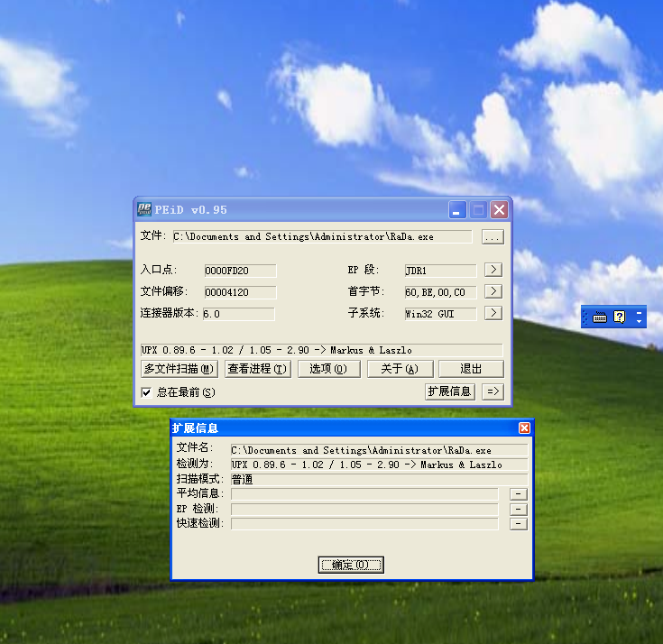Click the 关于 (A) about button
This screenshot has width=663, height=644.
point(400,369)
